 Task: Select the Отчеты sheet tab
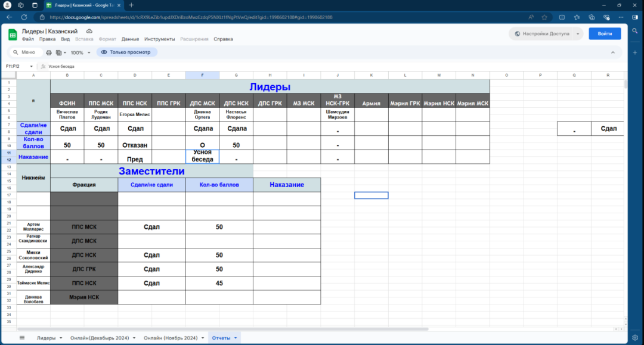click(x=221, y=338)
